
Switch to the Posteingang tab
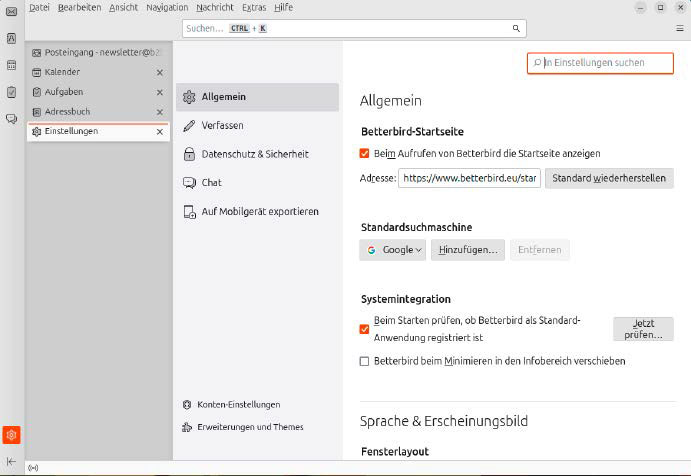point(98,52)
